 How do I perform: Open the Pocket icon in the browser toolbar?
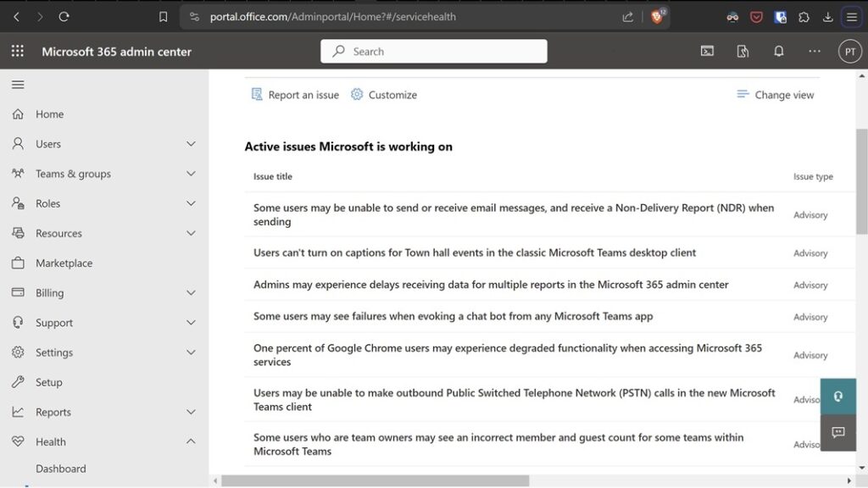(755, 16)
